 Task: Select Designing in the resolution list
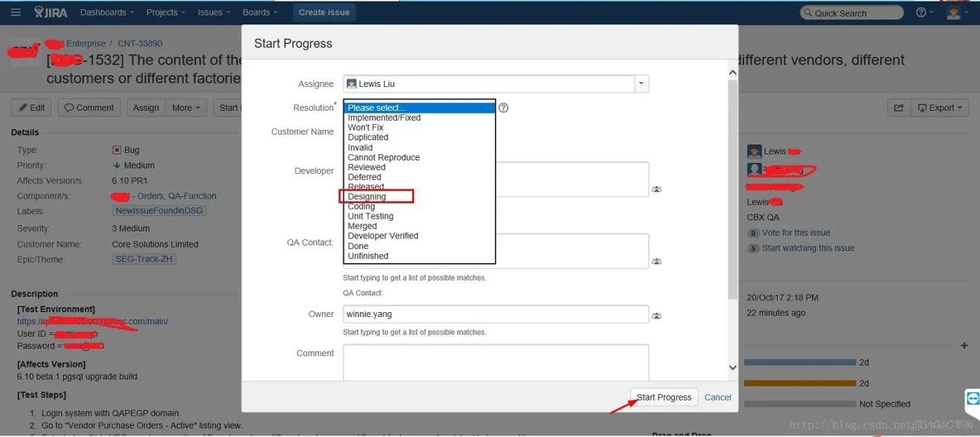[x=367, y=197]
